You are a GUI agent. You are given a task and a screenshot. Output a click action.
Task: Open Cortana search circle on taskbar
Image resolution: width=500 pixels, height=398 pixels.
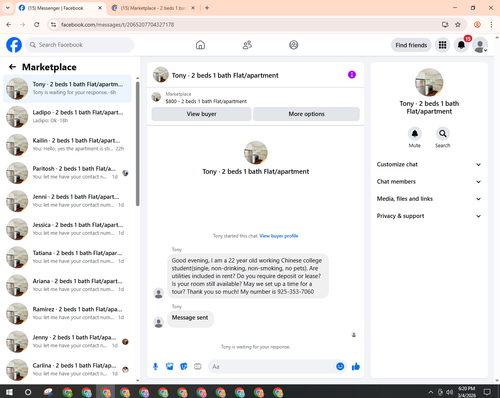click(28, 392)
